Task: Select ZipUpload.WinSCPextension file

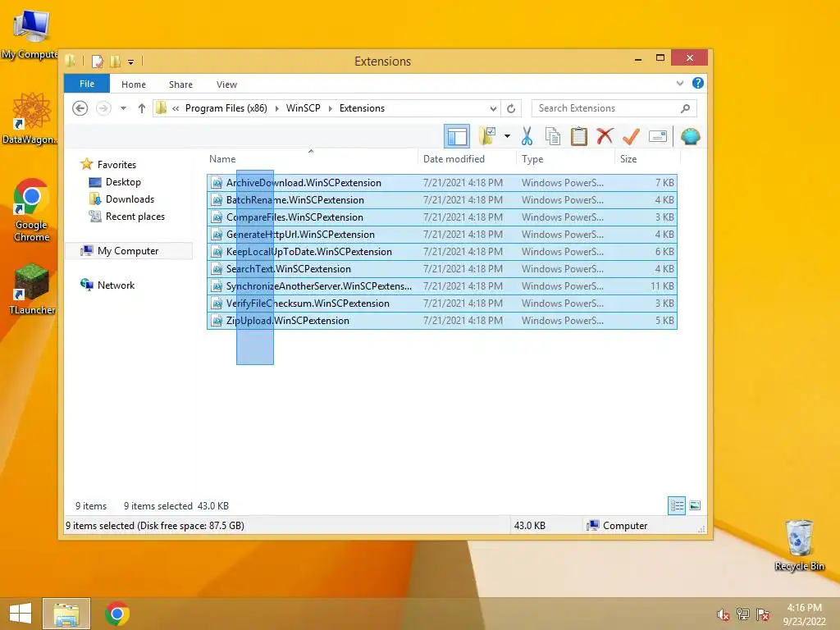Action: pos(442,321)
